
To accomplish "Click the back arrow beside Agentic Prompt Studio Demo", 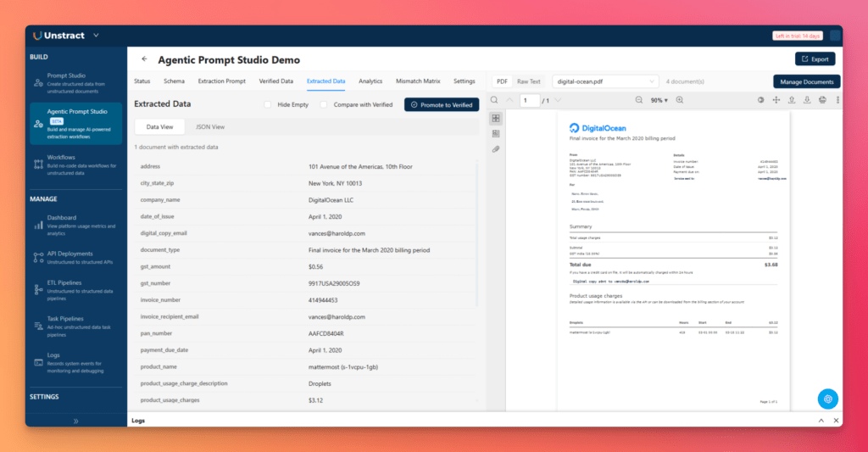I will [144, 59].
